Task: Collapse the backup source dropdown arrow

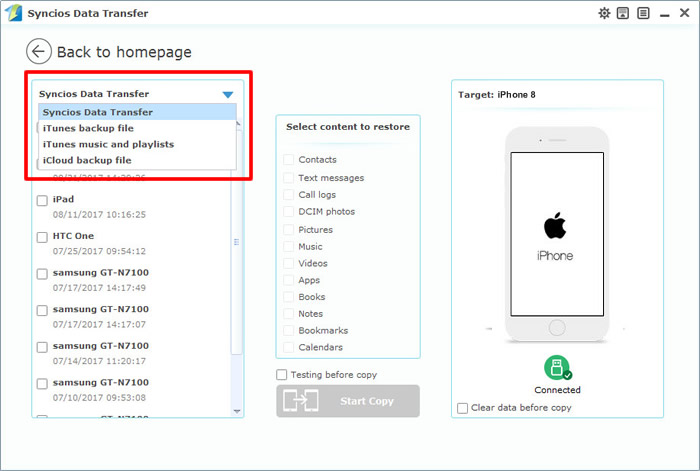Action: click(x=228, y=95)
